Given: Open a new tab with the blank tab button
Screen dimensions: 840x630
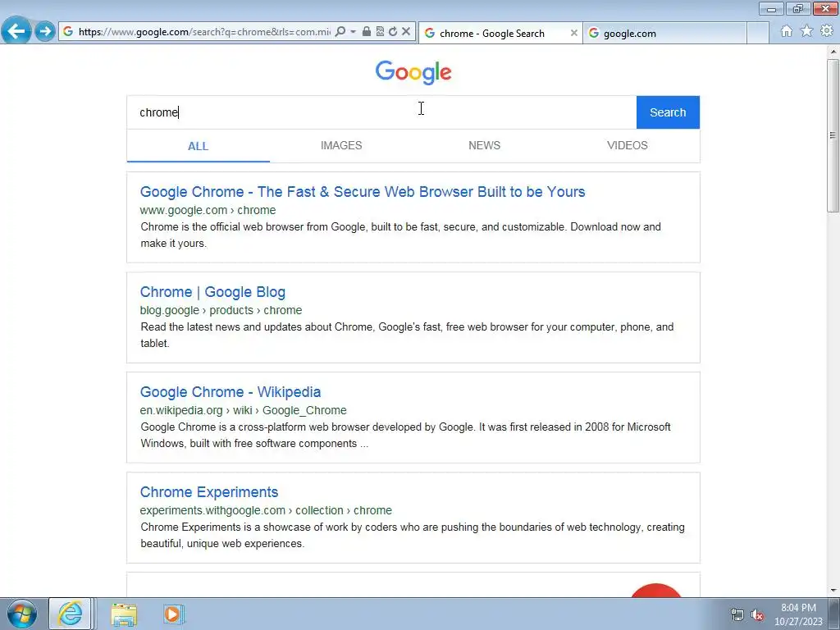Looking at the screenshot, I should point(758,33).
